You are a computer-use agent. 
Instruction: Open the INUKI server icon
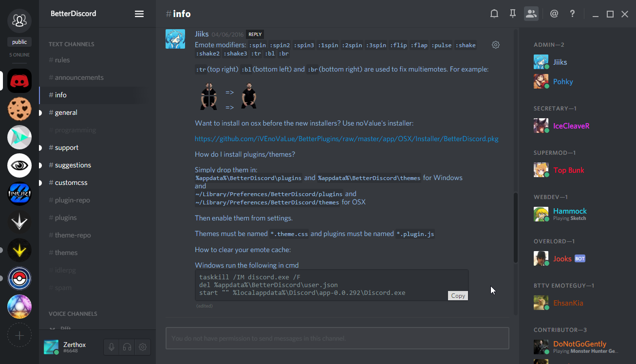(19, 194)
